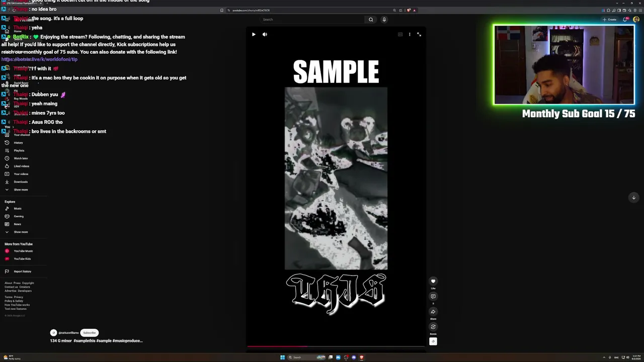Viewport: 644px width, 362px height.
Task: Open the Brave Shields icon in the address bar
Action: click(409, 10)
